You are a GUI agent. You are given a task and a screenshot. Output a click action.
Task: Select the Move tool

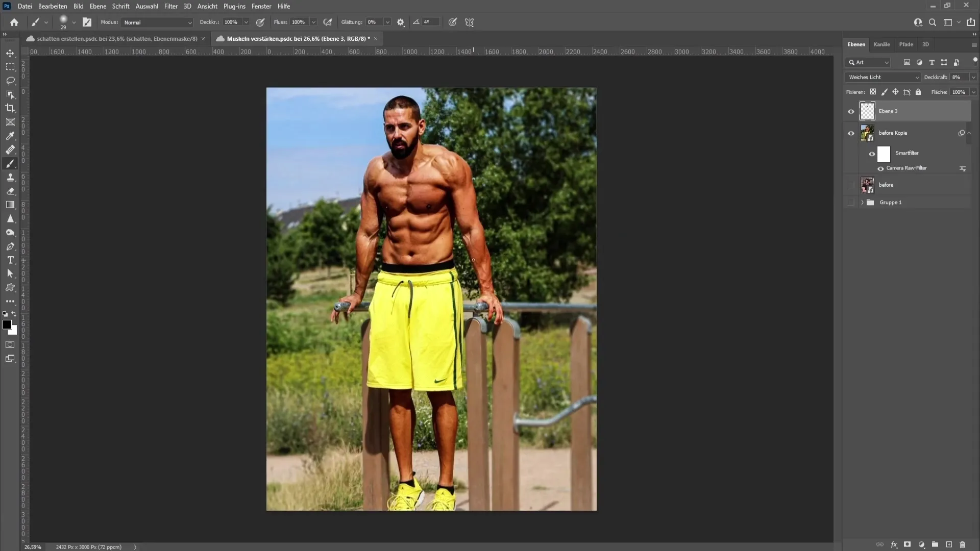10,53
